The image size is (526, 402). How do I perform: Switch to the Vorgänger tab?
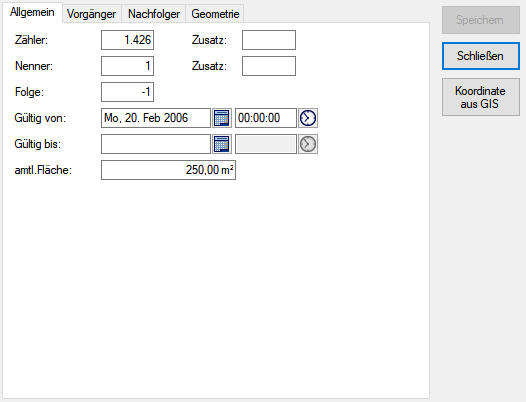[91, 14]
